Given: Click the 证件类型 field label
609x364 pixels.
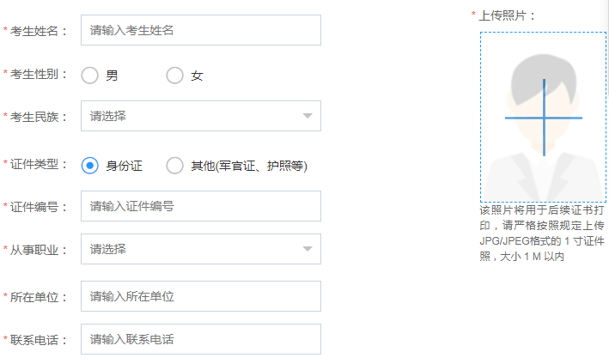Looking at the screenshot, I should tap(40, 164).
